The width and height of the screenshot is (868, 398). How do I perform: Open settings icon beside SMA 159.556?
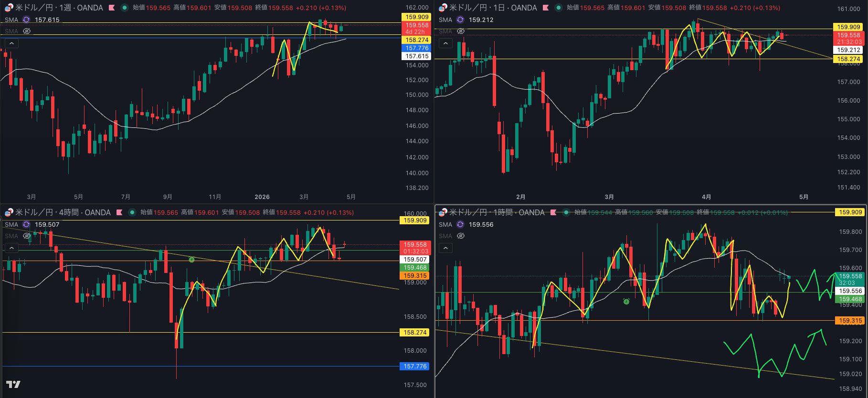pos(460,224)
